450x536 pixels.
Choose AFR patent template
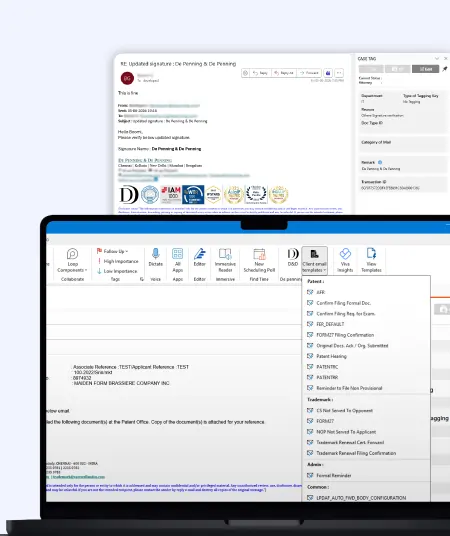366,292
